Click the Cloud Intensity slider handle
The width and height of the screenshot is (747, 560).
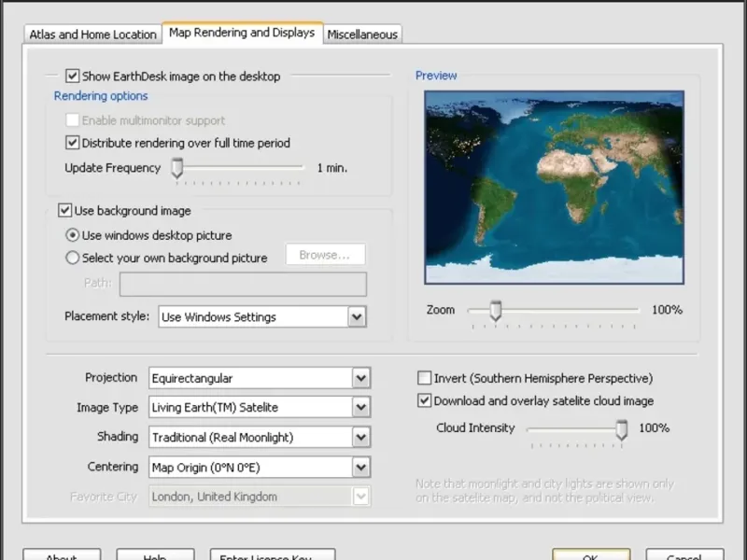621,428
